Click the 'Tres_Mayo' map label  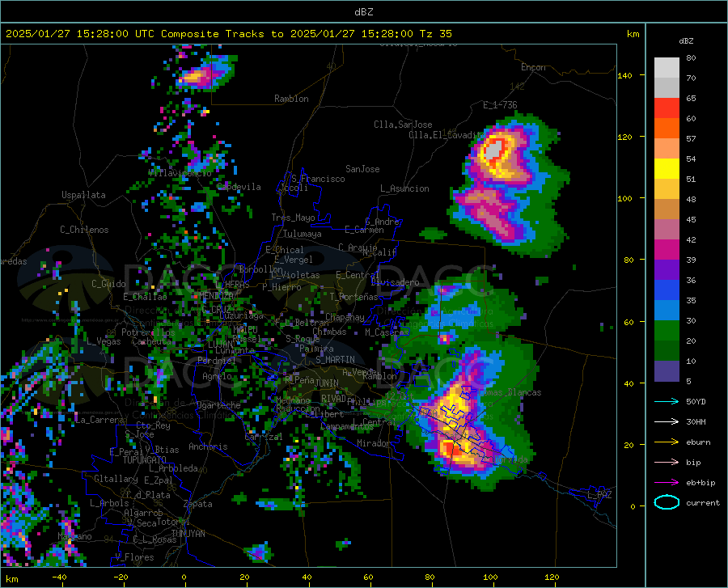point(293,218)
